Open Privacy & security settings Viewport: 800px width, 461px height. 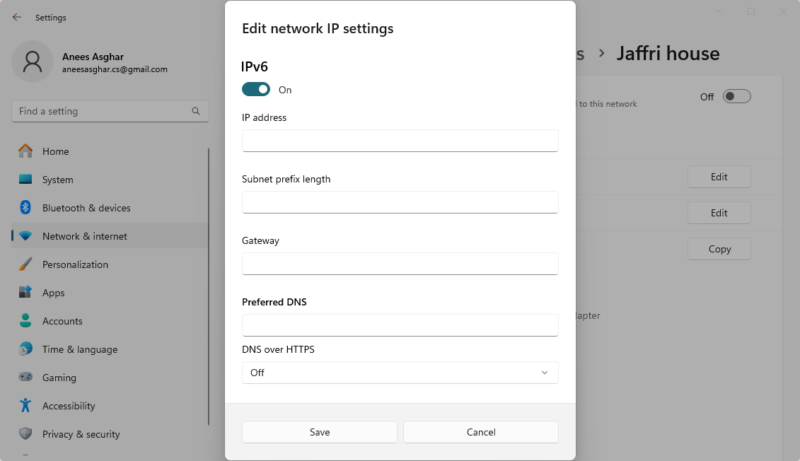pos(110,434)
